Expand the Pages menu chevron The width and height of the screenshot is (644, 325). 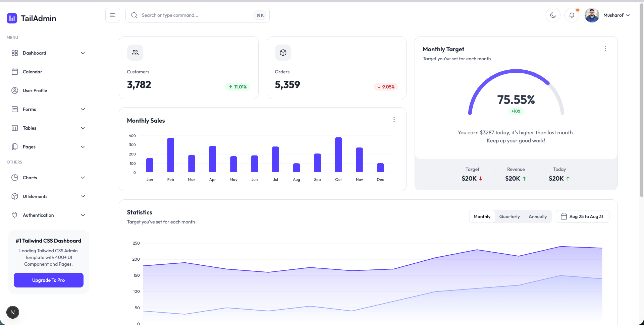coord(83,147)
